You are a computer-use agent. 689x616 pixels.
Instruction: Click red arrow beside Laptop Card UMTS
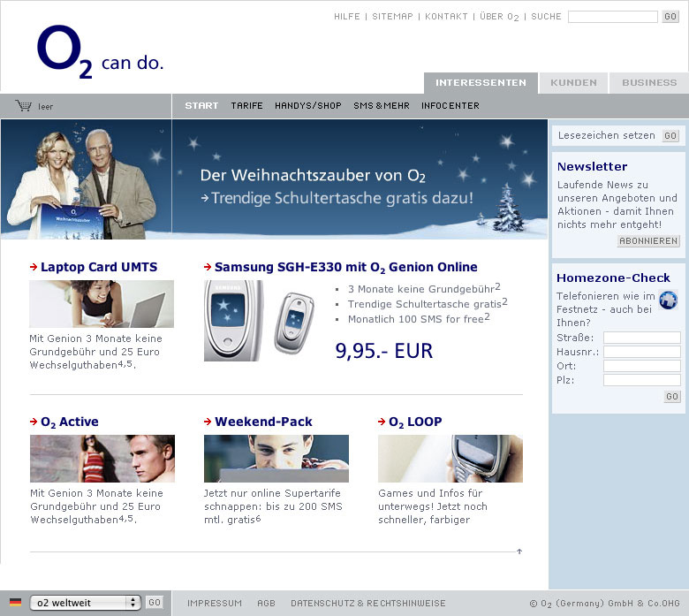point(34,267)
